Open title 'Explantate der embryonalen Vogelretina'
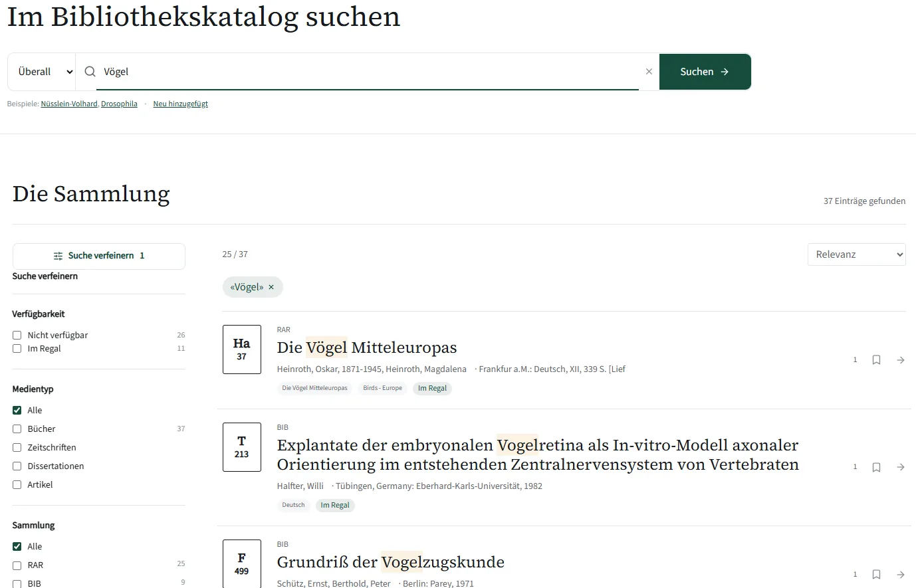The image size is (916, 588). 538,454
